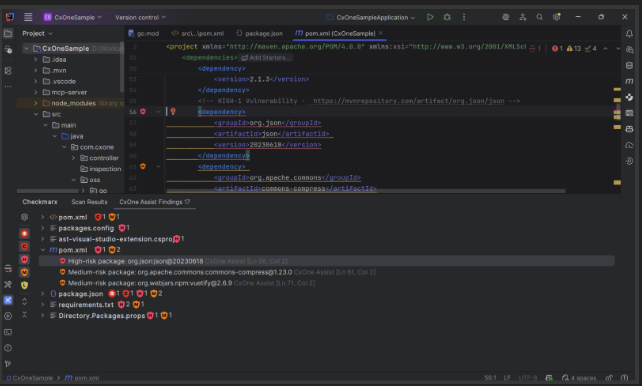
Task: Toggle the Low severity filter
Action: [25, 285]
